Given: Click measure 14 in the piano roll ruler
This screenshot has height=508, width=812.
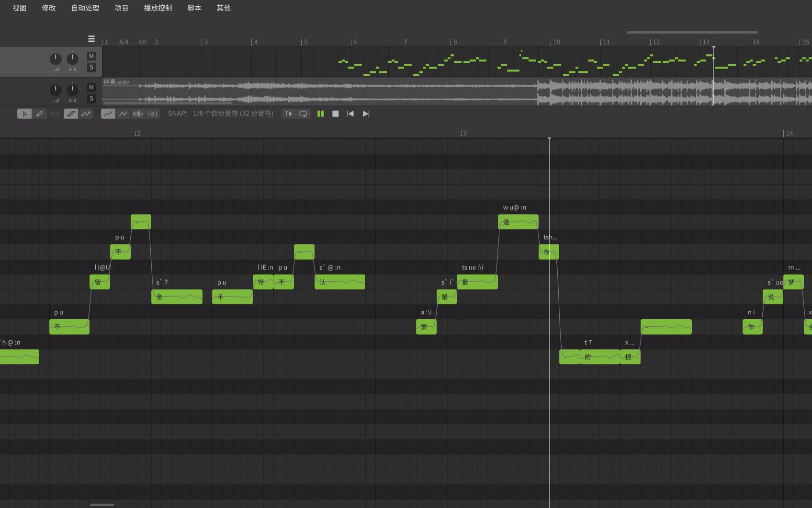Looking at the screenshot, I should pos(789,133).
